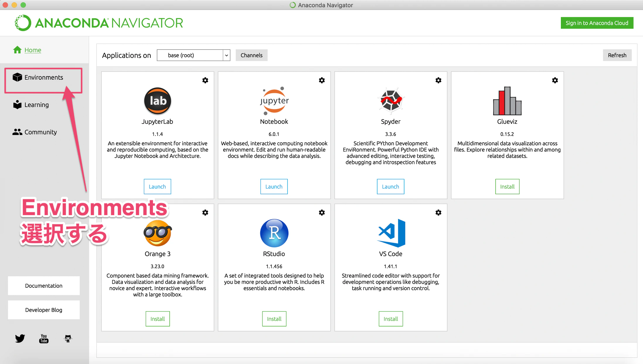This screenshot has width=643, height=364.
Task: Click the Glueviz app name
Action: [x=507, y=122]
